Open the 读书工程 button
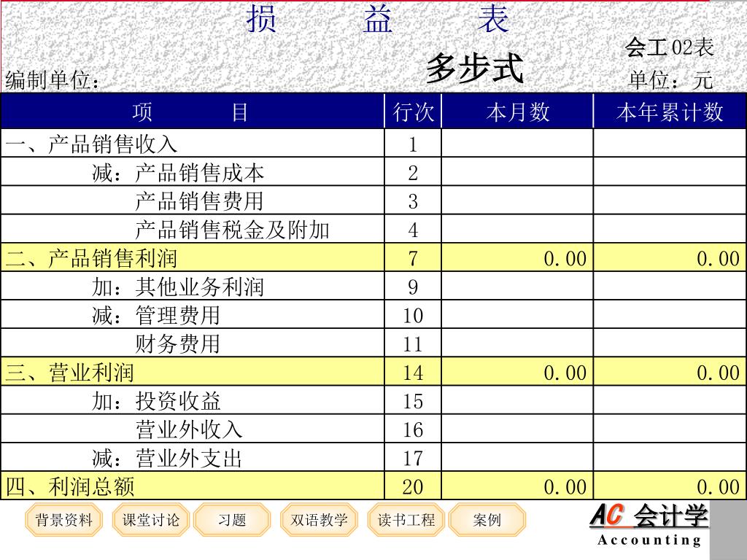 point(406,519)
